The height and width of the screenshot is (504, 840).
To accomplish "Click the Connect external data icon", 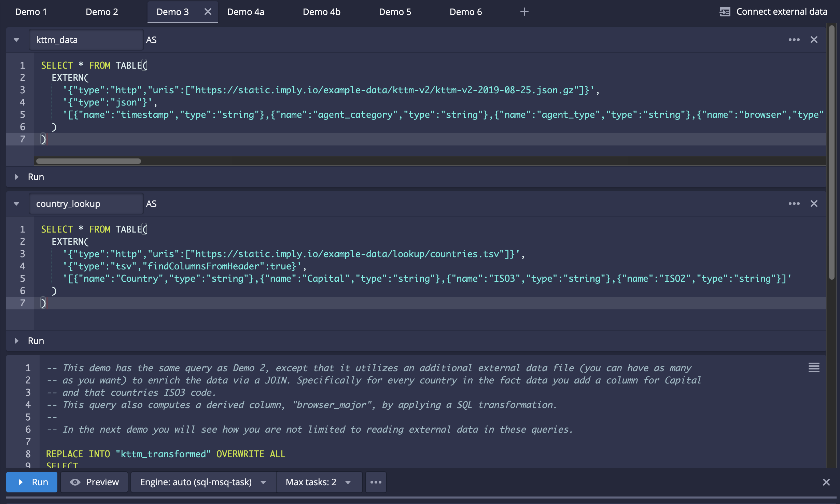I will (725, 12).
